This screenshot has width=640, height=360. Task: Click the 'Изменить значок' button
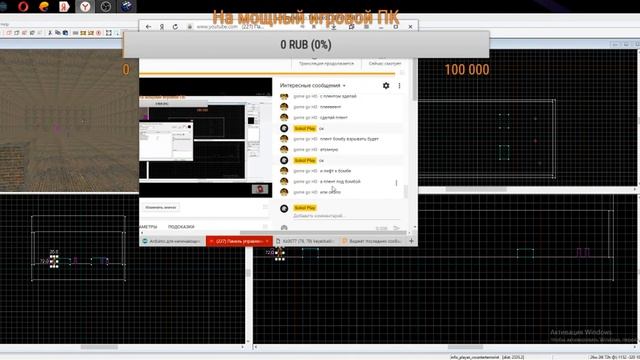(x=160, y=207)
